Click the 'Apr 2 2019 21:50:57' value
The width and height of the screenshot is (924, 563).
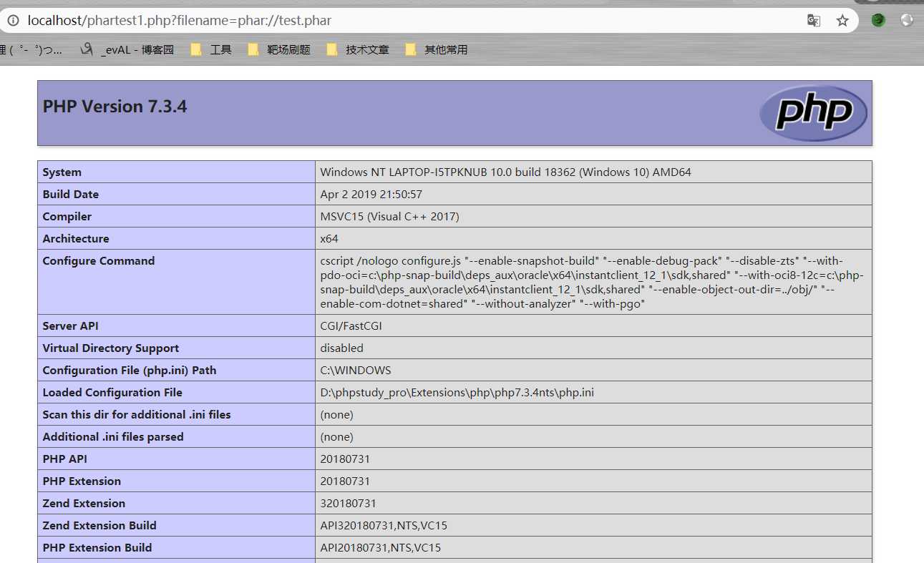point(371,195)
